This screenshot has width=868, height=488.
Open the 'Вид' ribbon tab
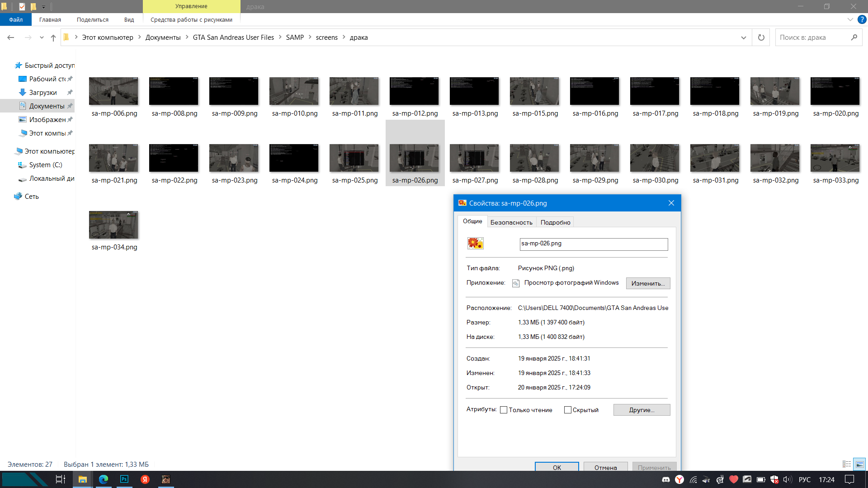point(129,19)
